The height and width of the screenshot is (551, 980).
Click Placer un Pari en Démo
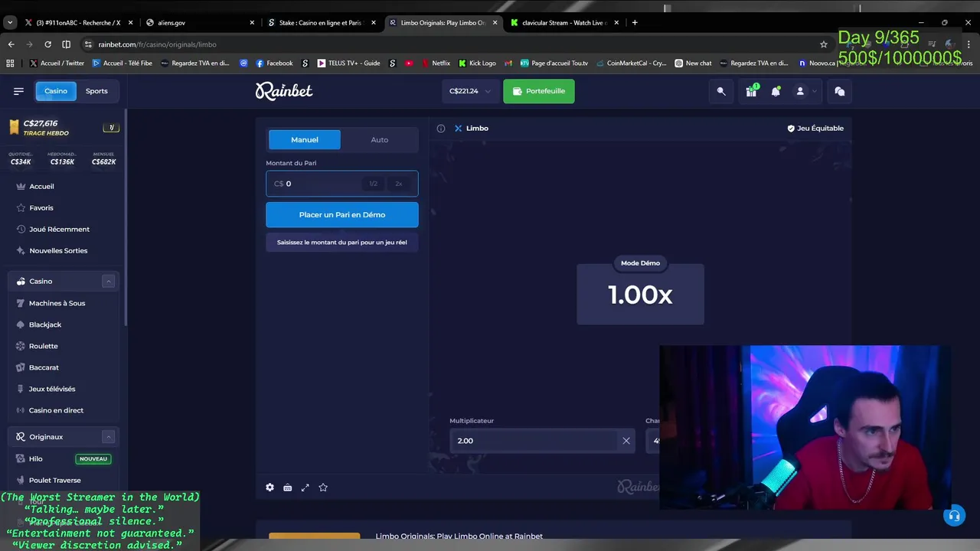pyautogui.click(x=342, y=215)
